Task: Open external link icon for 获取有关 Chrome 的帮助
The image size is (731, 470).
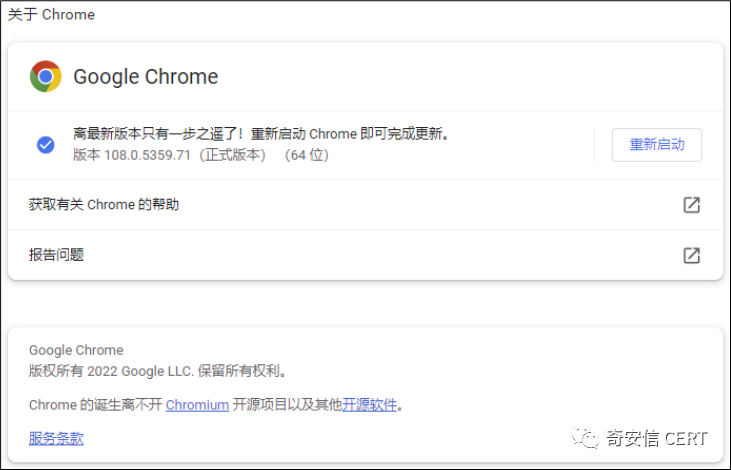Action: 691,205
